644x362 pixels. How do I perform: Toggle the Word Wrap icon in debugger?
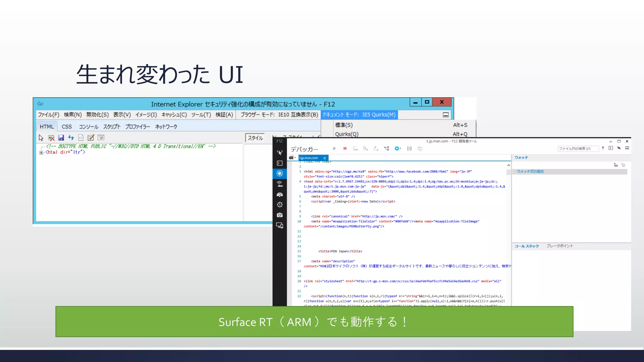pos(420,148)
